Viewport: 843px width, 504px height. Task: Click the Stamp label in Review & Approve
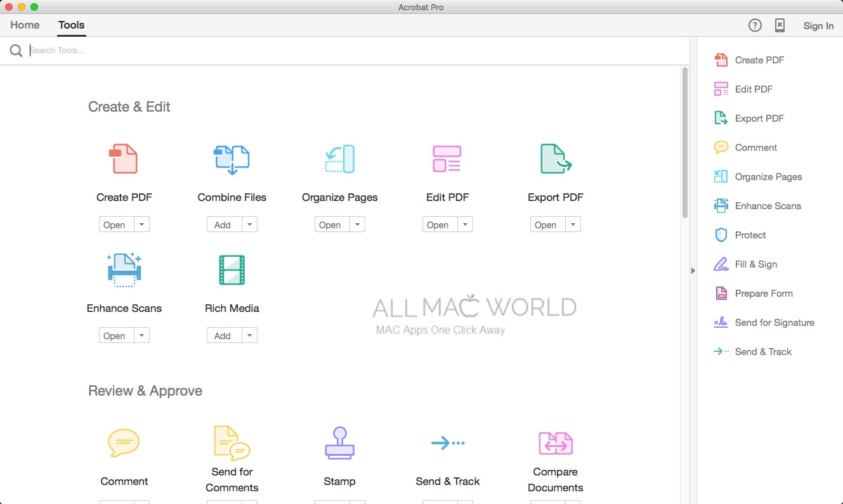coord(339,481)
